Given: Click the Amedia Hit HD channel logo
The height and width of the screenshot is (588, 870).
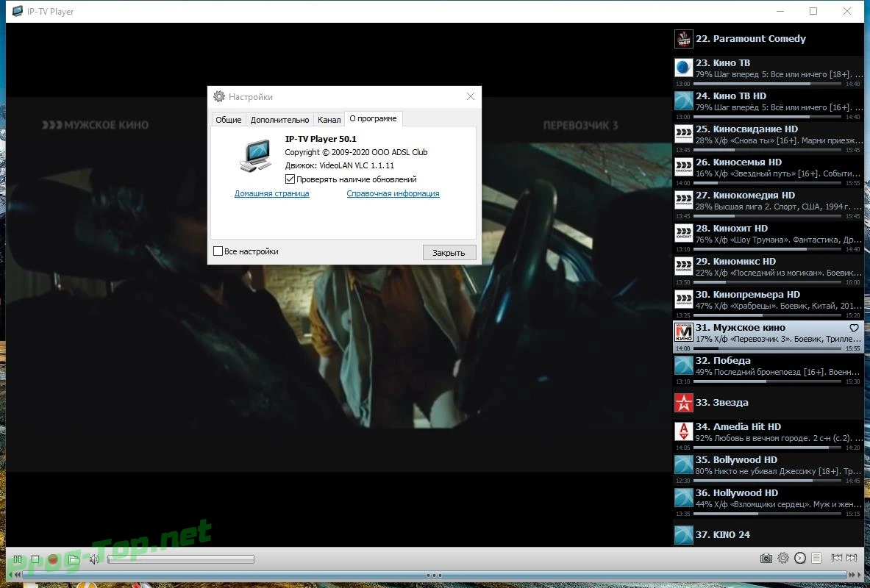Looking at the screenshot, I should [684, 431].
